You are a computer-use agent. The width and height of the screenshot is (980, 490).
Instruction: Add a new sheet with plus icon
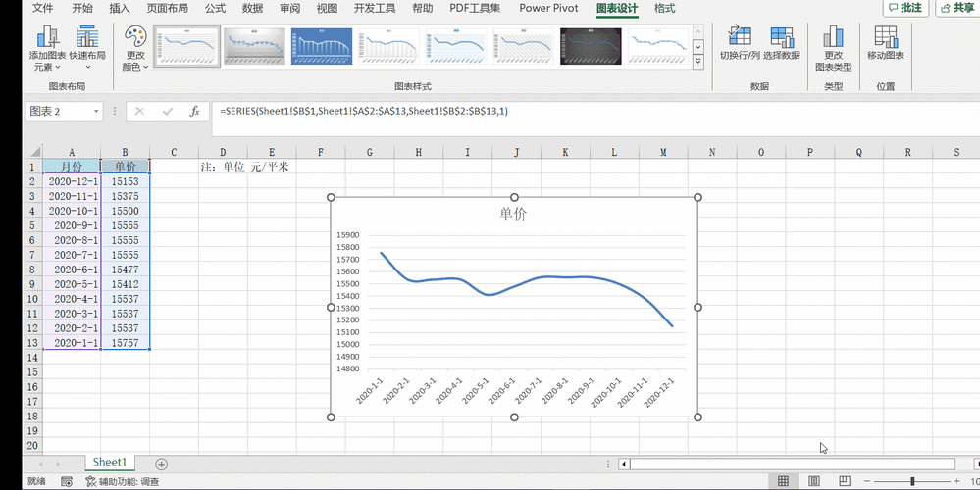tap(162, 464)
